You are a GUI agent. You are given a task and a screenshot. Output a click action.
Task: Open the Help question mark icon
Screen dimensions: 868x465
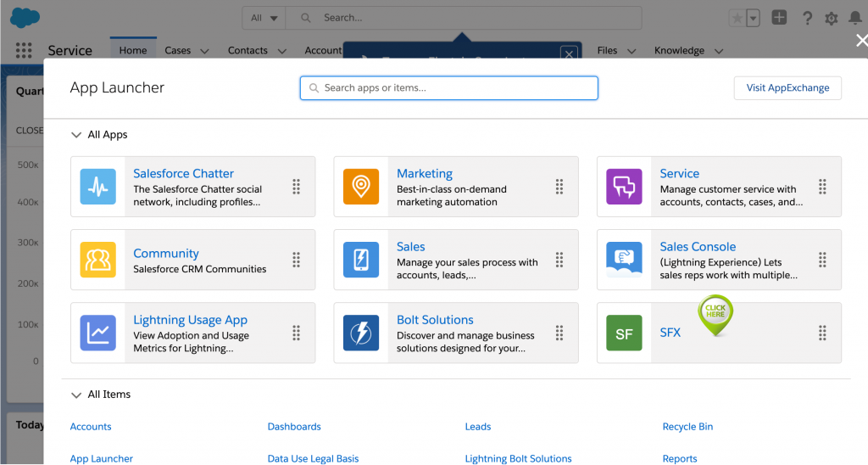(807, 19)
